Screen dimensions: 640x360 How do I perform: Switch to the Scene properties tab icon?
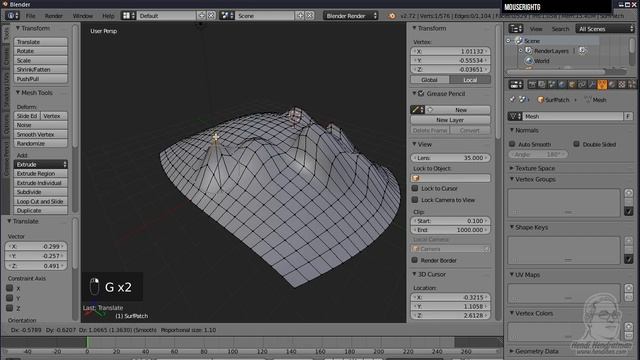point(552,84)
